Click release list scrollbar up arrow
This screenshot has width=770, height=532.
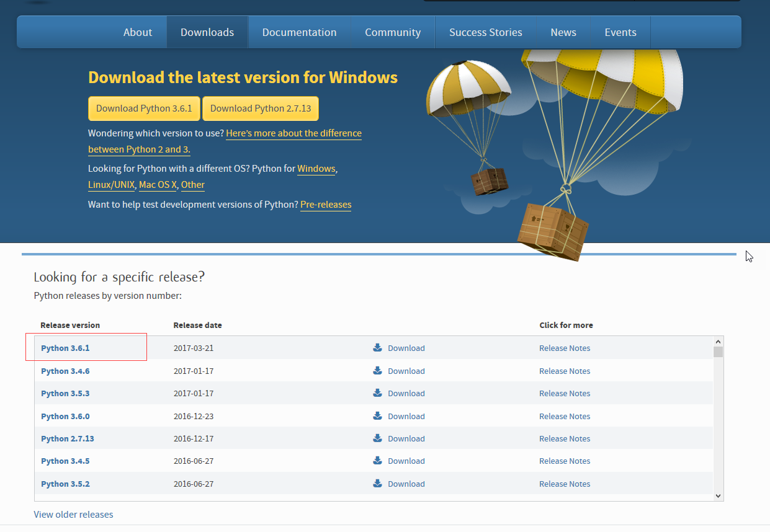pos(718,342)
